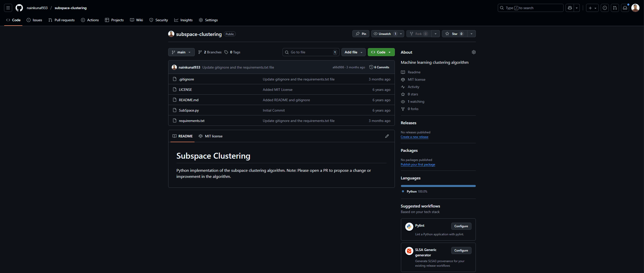The width and height of the screenshot is (644, 273).
Task: Open the GitHub home logo
Action: click(19, 8)
